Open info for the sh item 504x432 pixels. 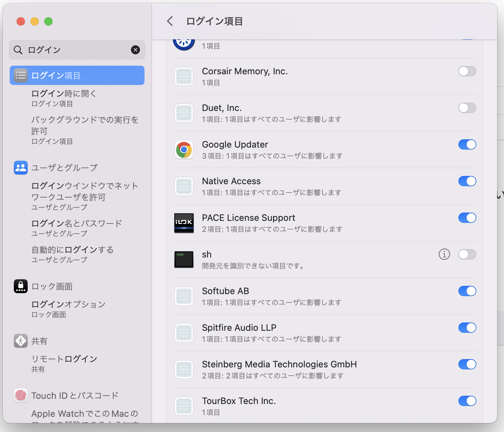[444, 254]
